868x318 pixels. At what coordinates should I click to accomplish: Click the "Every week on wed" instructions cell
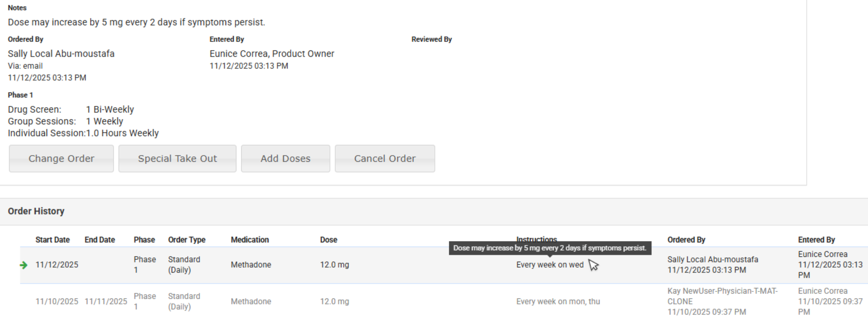pos(549,265)
